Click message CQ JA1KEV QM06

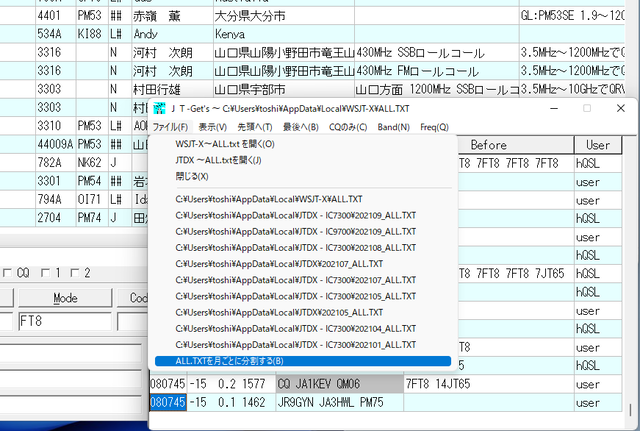340,384
